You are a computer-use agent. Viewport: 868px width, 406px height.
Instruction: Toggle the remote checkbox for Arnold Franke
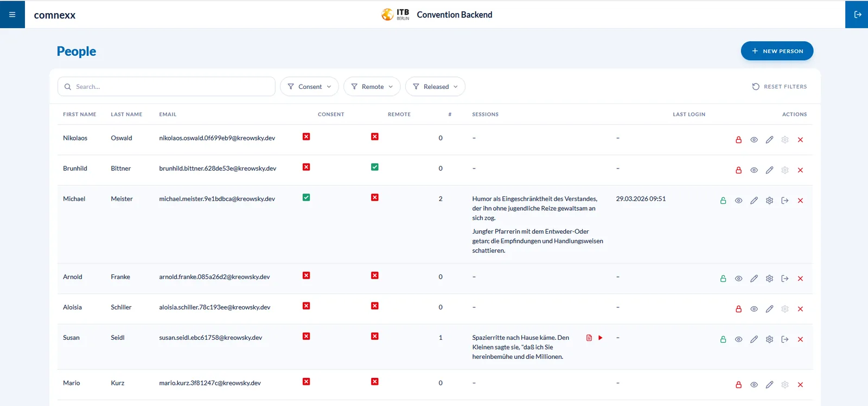[x=375, y=275]
